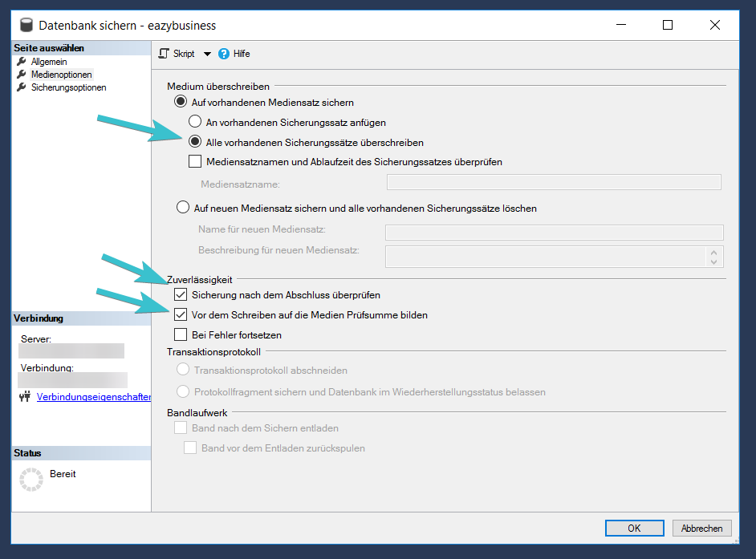
Task: Select 'Auf neuen Mediensatz sichern' radio button
Action: coord(182,208)
